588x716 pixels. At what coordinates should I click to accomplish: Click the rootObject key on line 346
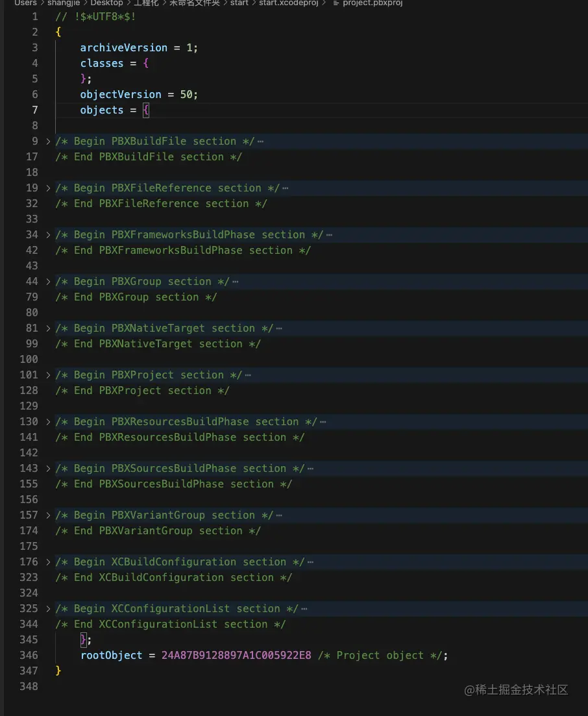point(112,655)
